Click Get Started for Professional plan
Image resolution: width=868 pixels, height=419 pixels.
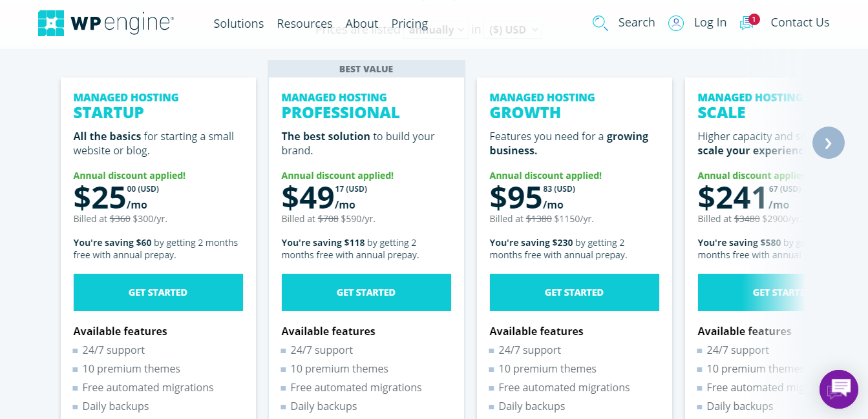pyautogui.click(x=366, y=292)
